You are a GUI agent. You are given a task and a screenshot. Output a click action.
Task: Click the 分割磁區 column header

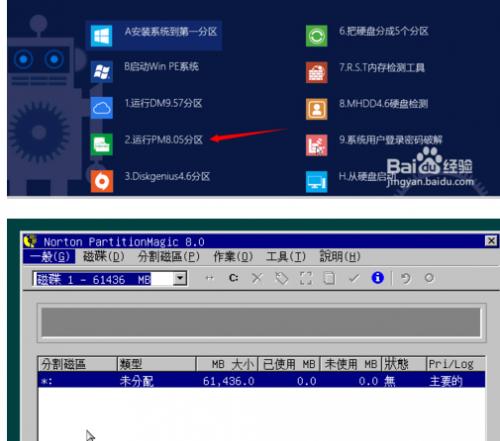77,364
